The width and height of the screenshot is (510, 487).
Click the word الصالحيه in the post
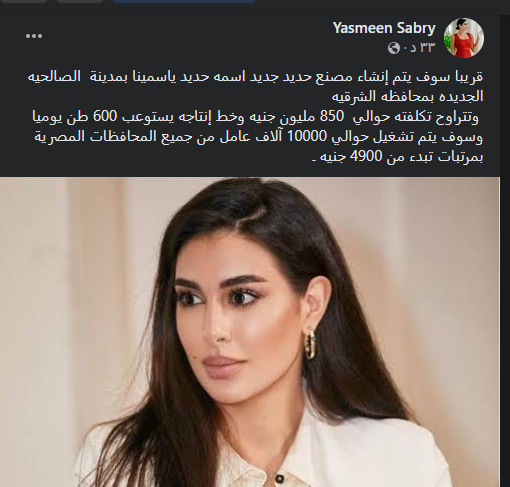tap(54, 77)
